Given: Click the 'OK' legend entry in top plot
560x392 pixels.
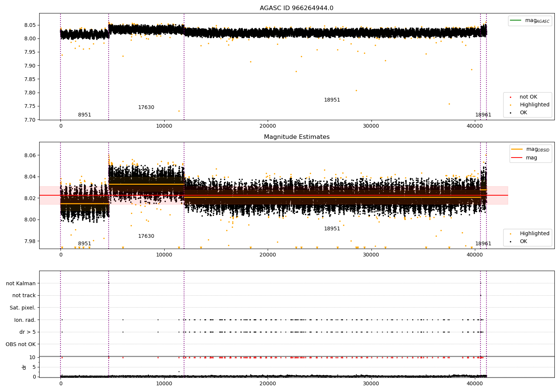Looking at the screenshot, I should [523, 113].
